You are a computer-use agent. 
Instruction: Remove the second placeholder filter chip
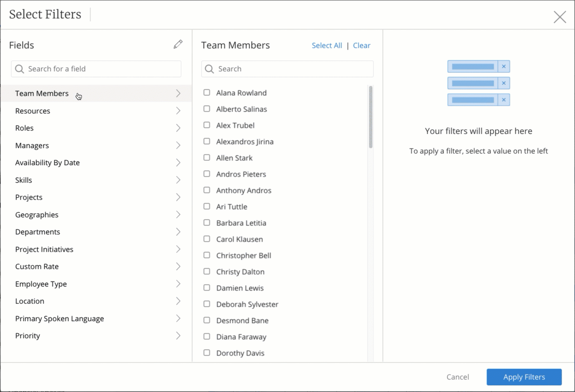504,83
